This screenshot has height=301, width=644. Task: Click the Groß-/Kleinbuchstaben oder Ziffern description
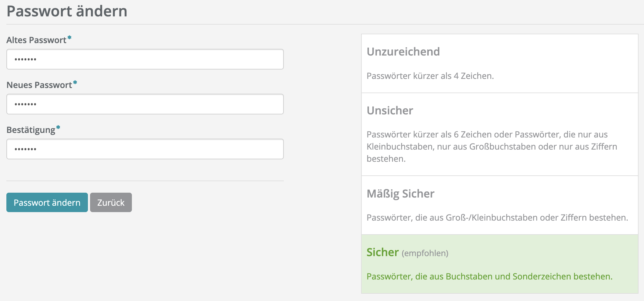pos(497,218)
